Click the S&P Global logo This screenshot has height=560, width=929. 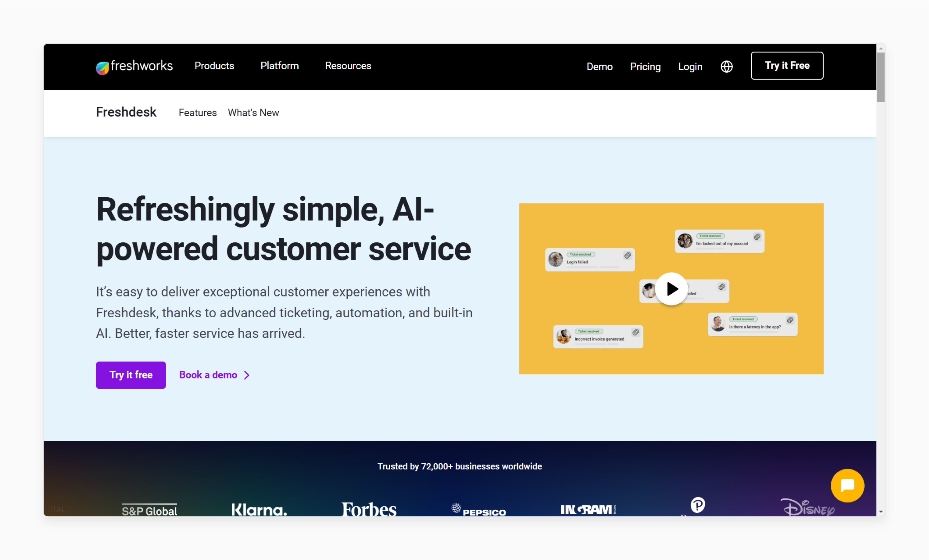coord(149,510)
